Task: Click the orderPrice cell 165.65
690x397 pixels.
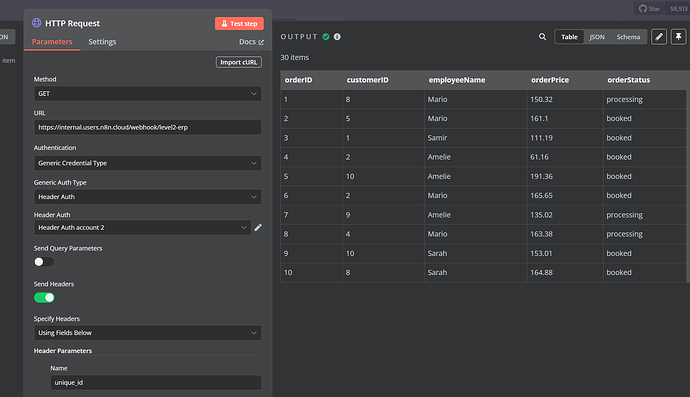Action: [565, 195]
